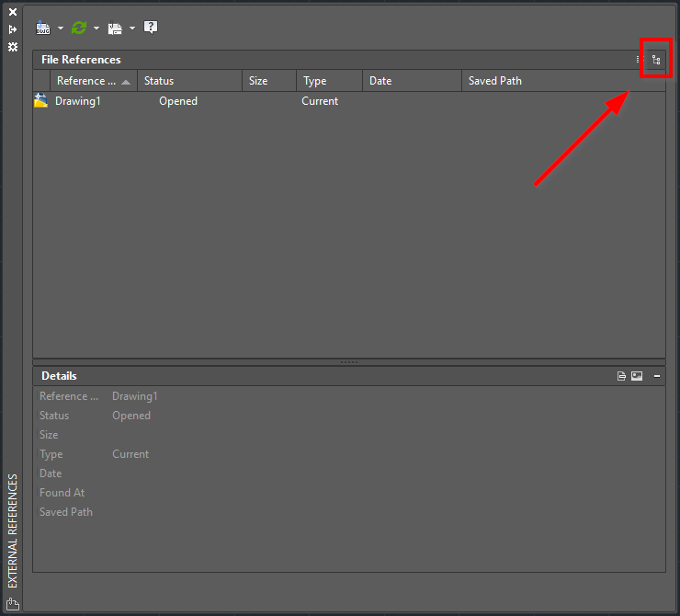Click the Attach DWG icon

43,28
